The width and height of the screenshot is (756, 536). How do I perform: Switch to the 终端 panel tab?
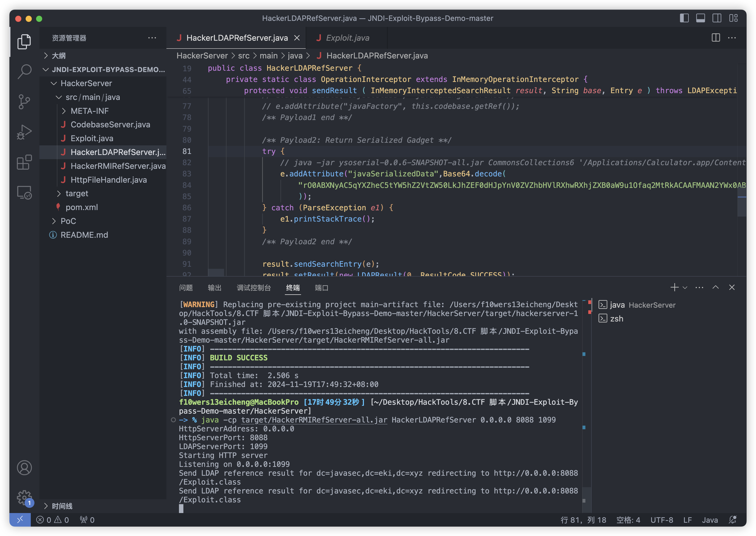(293, 288)
